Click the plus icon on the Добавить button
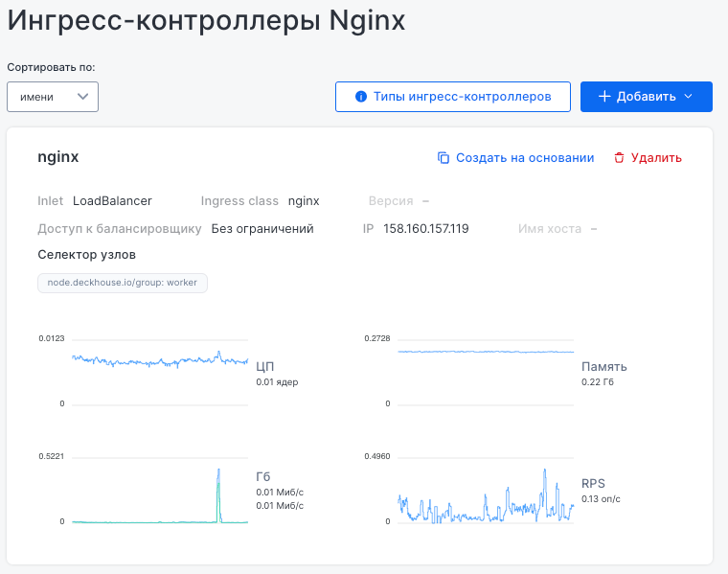 point(604,97)
